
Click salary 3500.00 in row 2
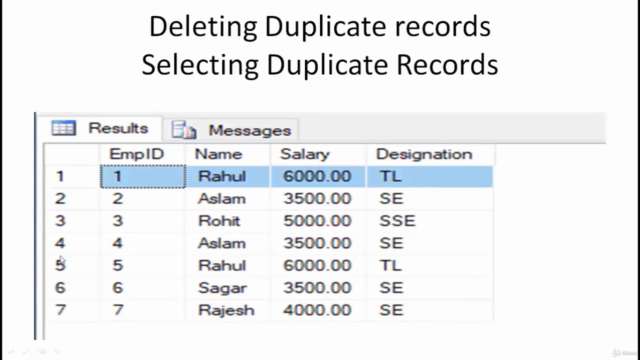pyautogui.click(x=318, y=199)
